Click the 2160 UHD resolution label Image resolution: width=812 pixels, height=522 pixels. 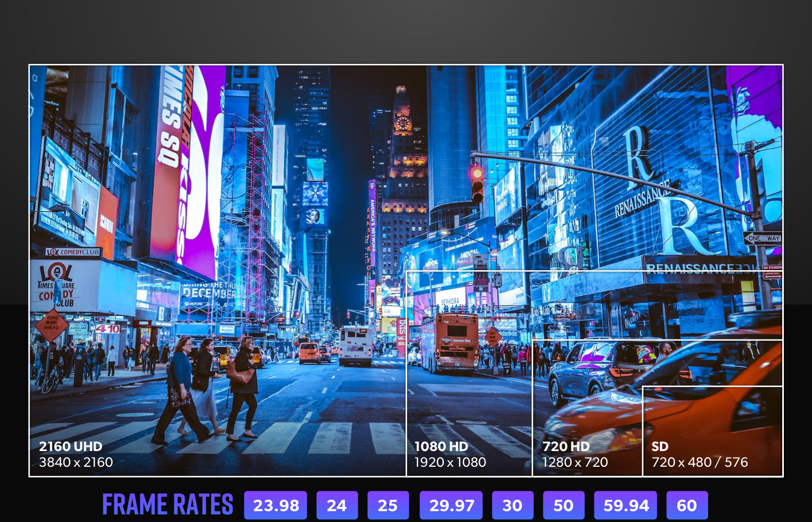pyautogui.click(x=71, y=447)
